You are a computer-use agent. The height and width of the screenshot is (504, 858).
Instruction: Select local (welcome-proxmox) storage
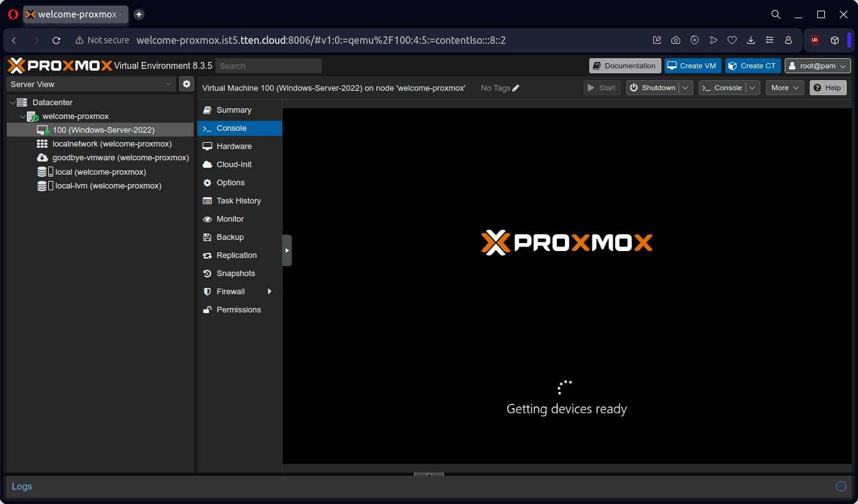click(100, 172)
